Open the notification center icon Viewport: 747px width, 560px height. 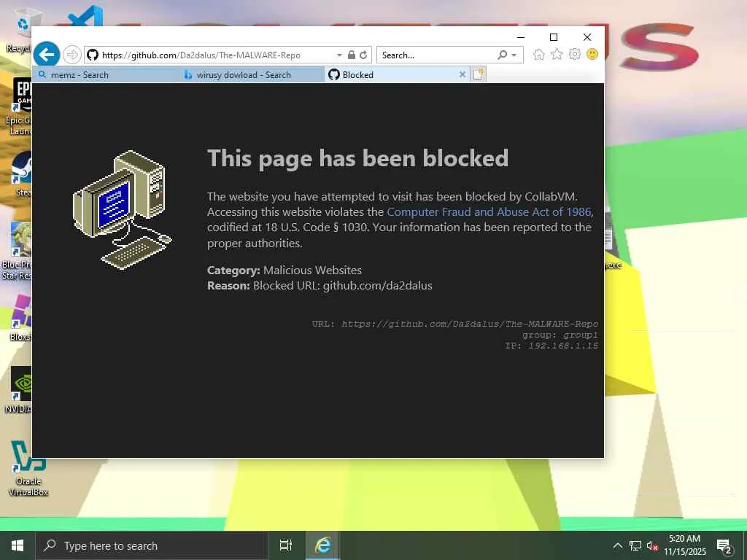(724, 546)
